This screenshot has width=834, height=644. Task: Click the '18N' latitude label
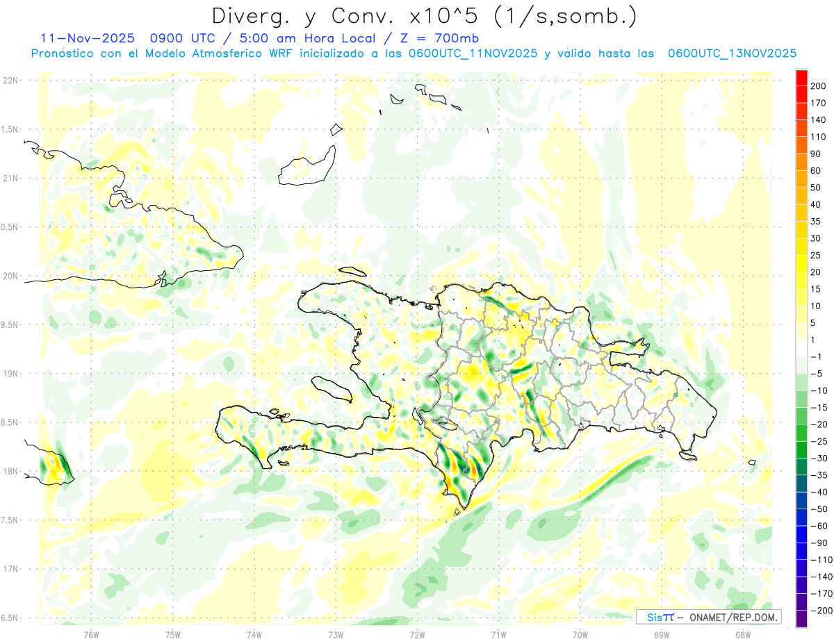pyautogui.click(x=10, y=471)
